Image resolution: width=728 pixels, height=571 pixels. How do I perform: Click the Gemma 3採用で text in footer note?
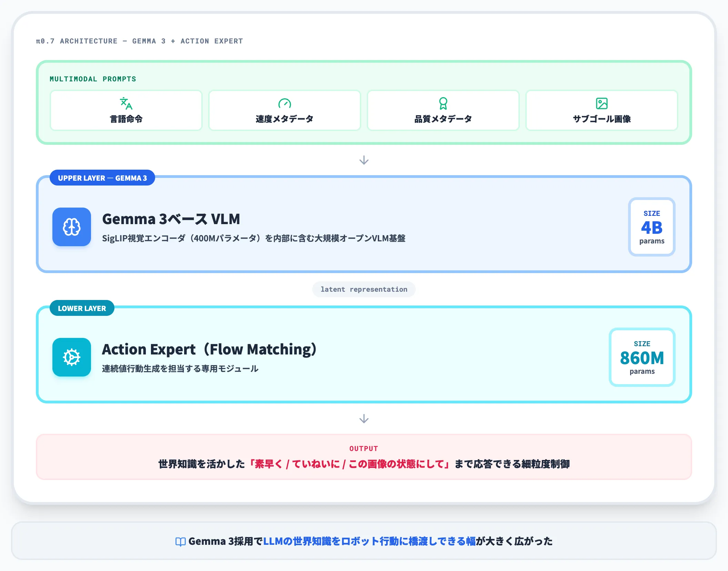click(x=226, y=541)
